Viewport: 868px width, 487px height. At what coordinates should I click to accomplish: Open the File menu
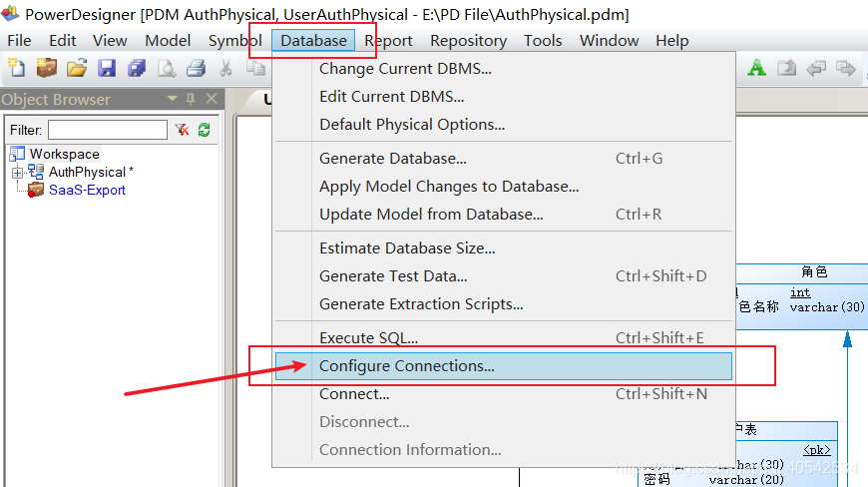(19, 41)
